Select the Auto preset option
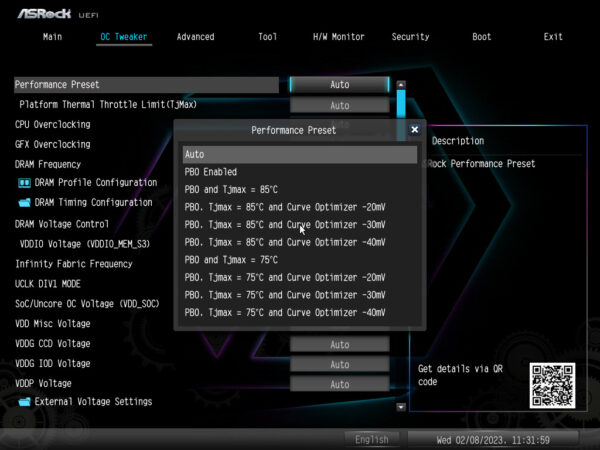600x450 pixels. [299, 155]
